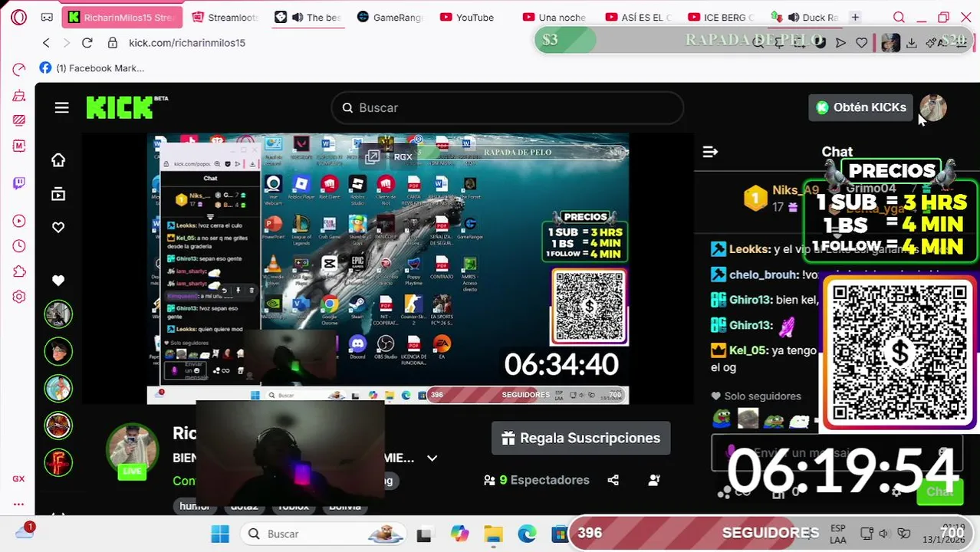Switch to the Una noche tab
This screenshot has height=552, width=980.
click(554, 17)
